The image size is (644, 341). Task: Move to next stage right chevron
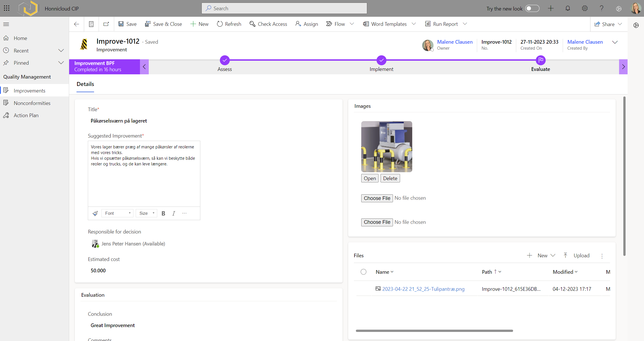[x=623, y=67]
